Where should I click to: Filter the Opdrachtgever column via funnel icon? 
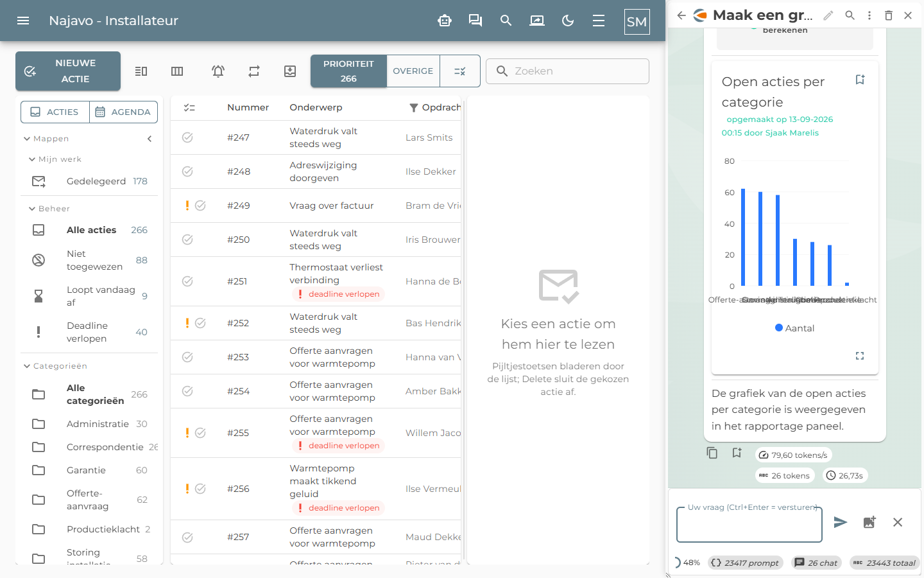414,108
